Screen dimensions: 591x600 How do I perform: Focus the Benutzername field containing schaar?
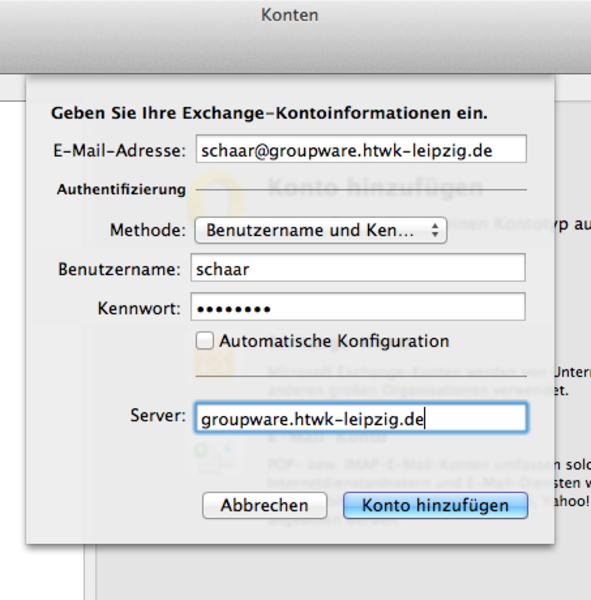click(x=358, y=268)
